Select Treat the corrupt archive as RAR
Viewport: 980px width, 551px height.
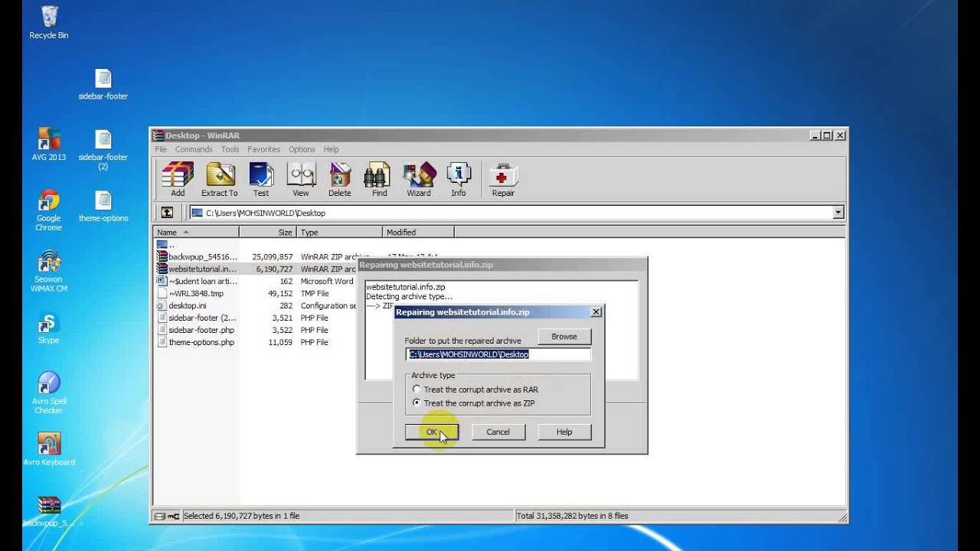click(475, 390)
